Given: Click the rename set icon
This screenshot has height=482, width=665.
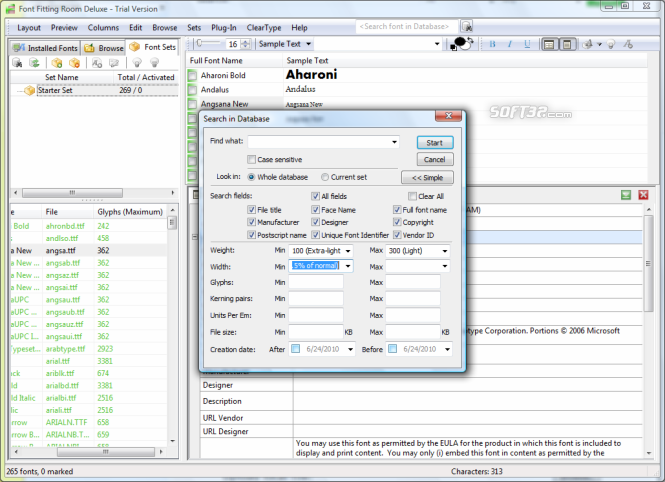Looking at the screenshot, I should click(x=114, y=63).
